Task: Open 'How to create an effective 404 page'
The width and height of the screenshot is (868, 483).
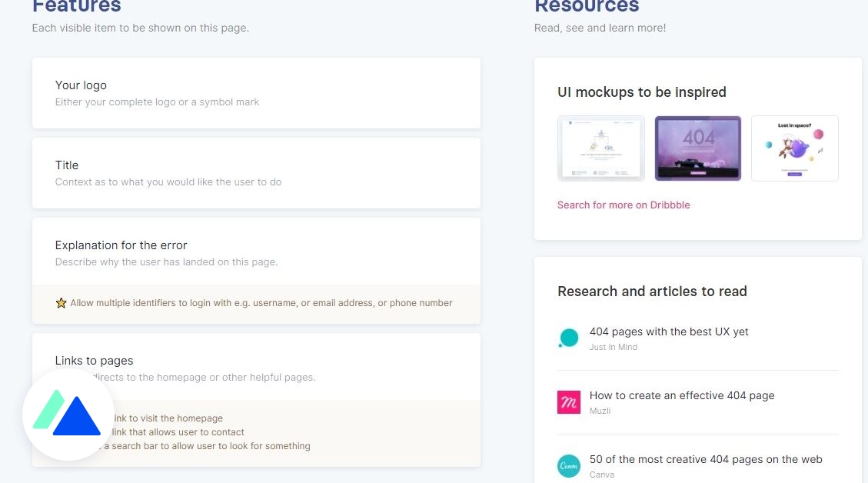Action: coord(681,395)
